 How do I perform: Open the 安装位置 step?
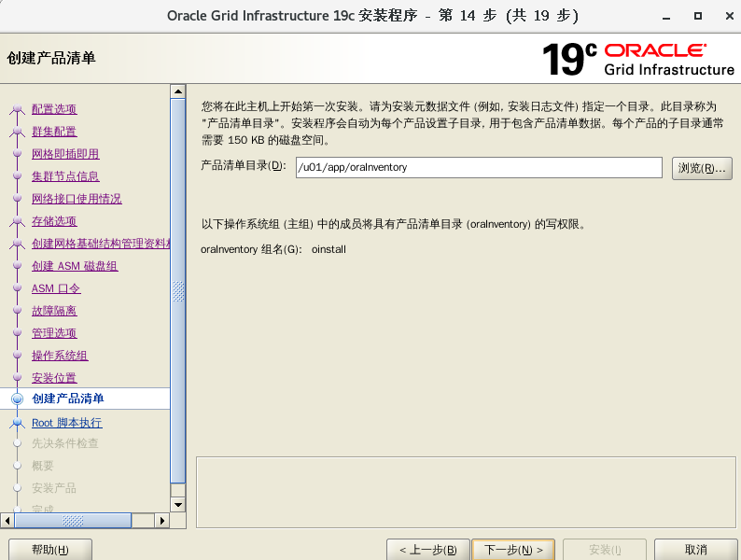[54, 378]
